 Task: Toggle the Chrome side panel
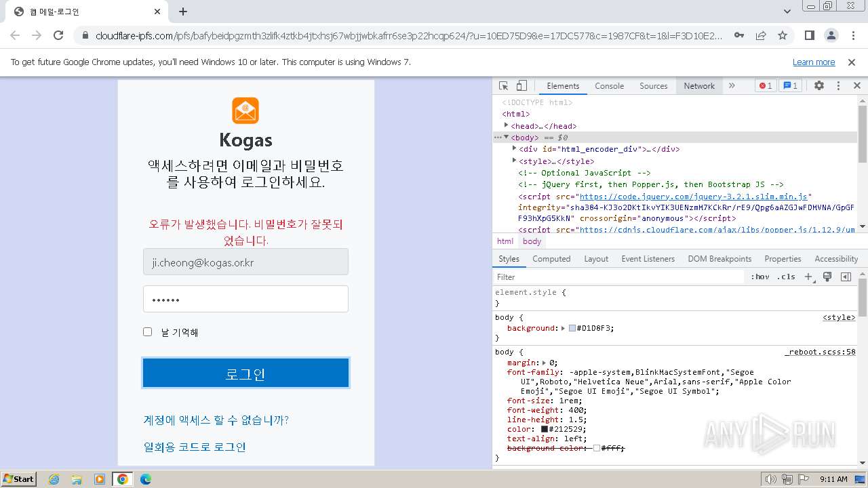pyautogui.click(x=809, y=35)
